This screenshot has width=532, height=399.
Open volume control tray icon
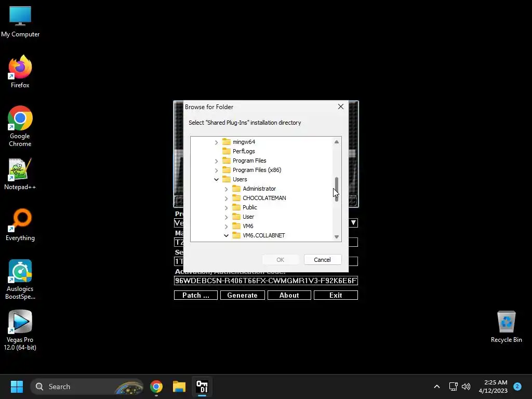(466, 387)
